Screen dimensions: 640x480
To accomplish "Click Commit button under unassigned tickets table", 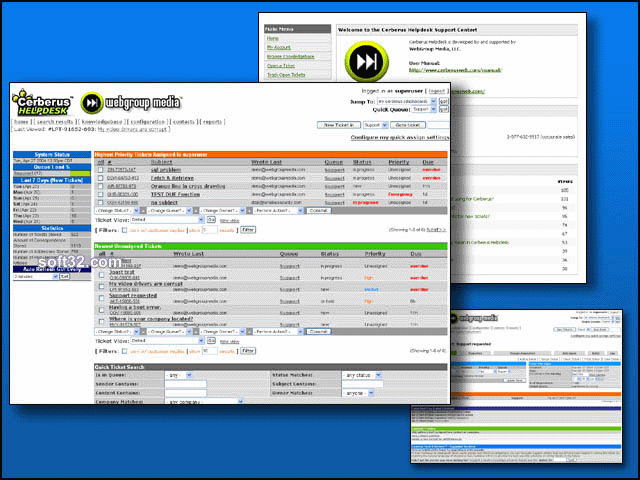I will [318, 331].
